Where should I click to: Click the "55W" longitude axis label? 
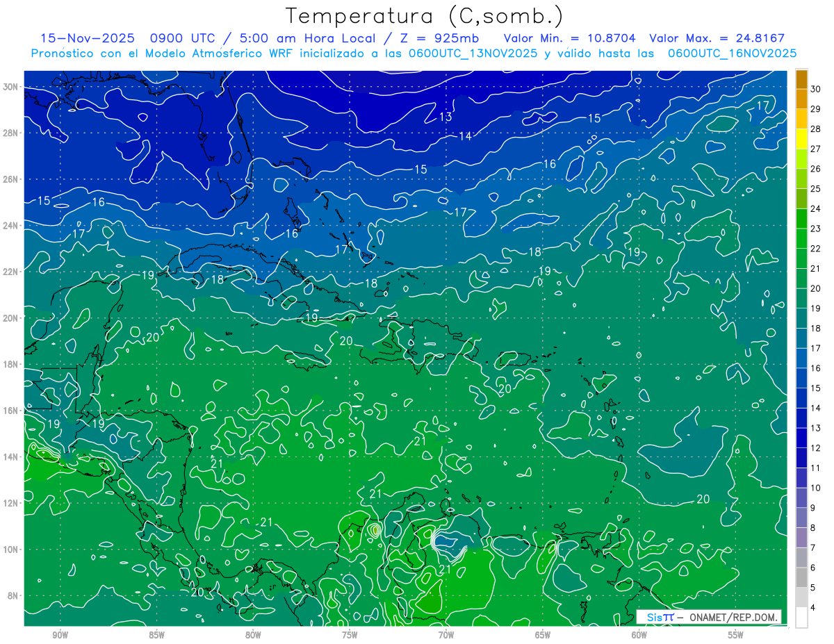click(735, 636)
